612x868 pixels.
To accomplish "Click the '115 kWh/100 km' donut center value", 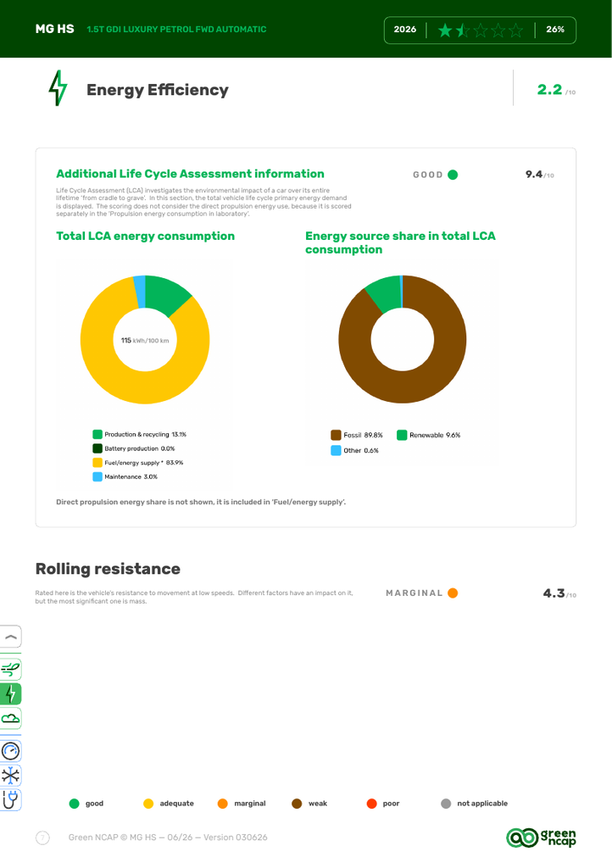I will pyautogui.click(x=145, y=341).
